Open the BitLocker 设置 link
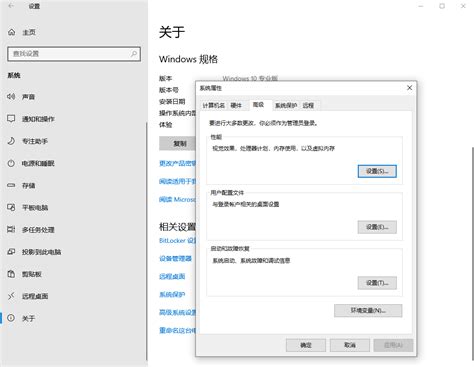This screenshot has width=474, height=367. click(177, 240)
